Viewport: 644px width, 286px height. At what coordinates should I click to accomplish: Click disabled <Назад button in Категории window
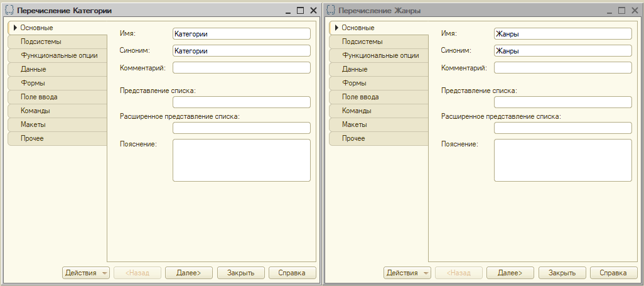coord(137,273)
